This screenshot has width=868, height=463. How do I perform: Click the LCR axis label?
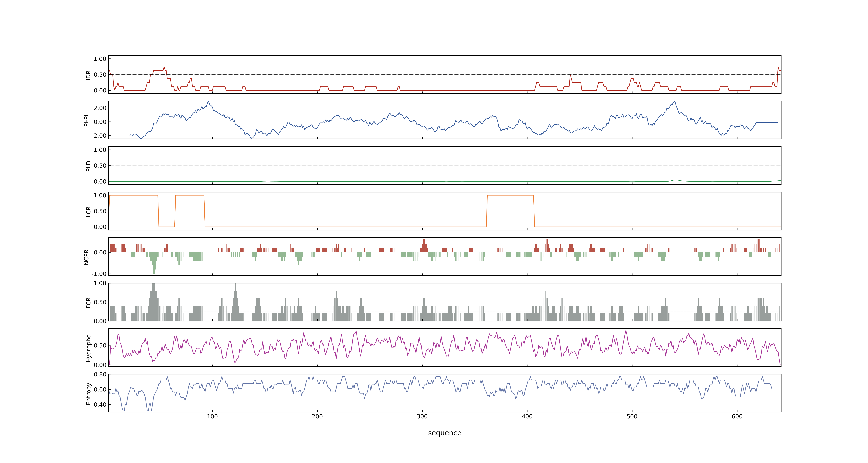click(x=88, y=211)
